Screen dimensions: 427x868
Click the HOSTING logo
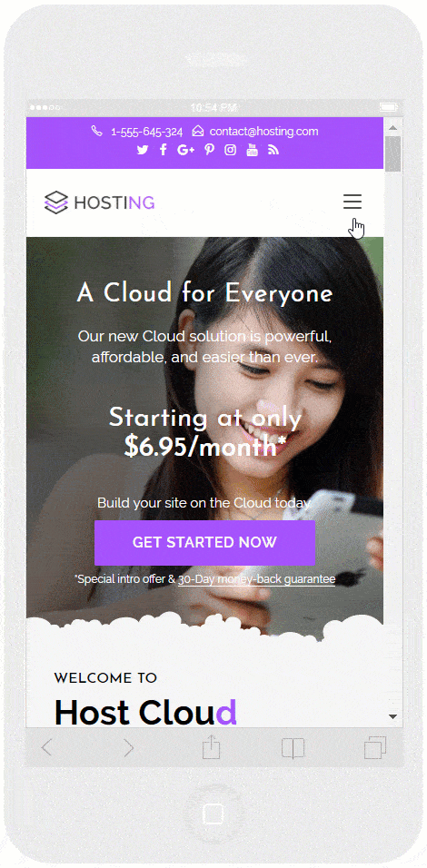100,202
